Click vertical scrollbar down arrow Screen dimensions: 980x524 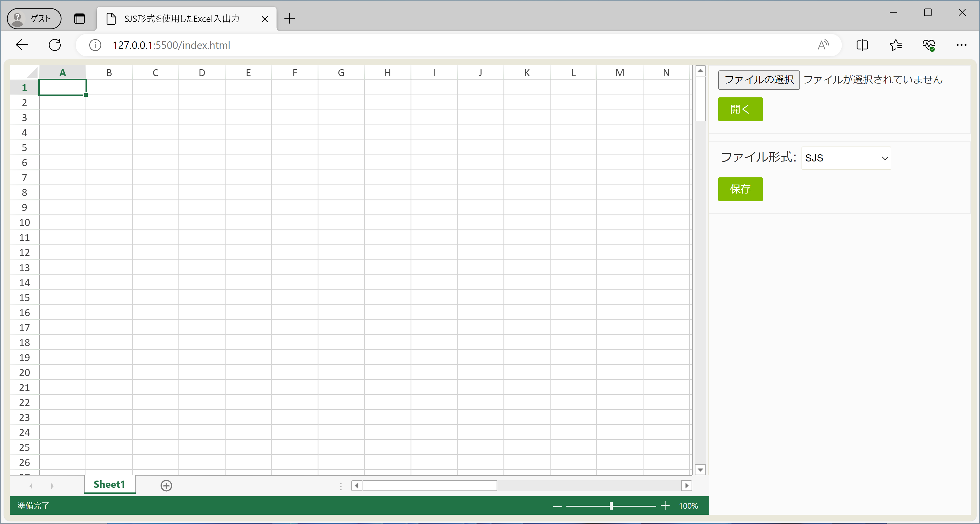click(x=700, y=470)
